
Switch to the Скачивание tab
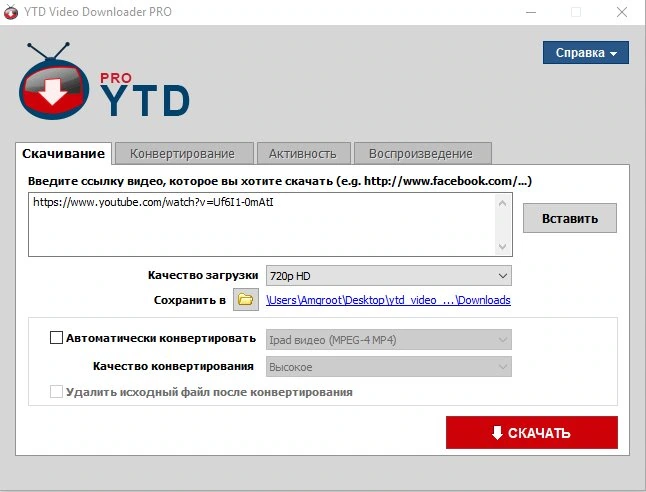[x=63, y=154]
